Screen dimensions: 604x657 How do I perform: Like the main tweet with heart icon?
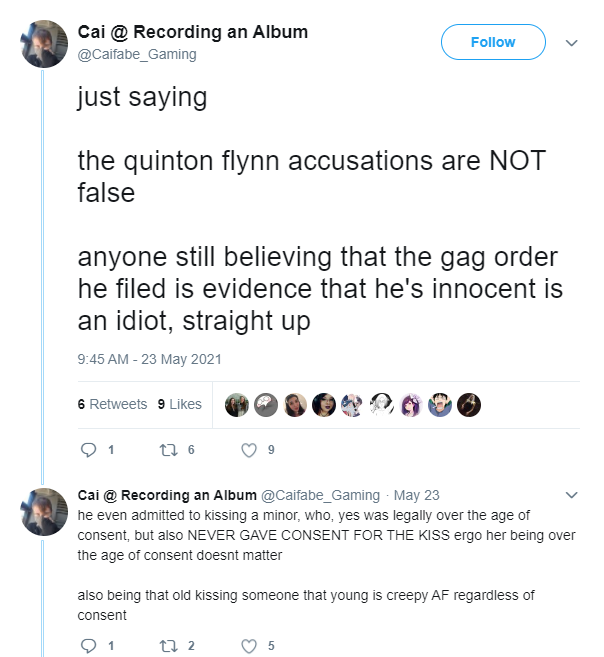pos(249,450)
